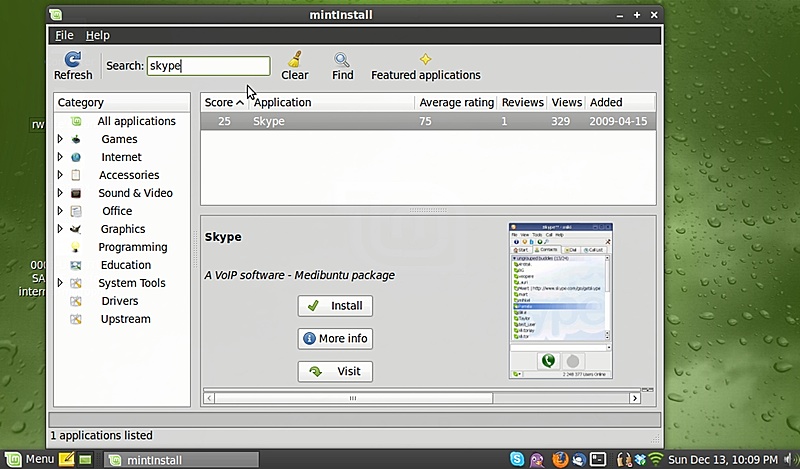Click the Dropbox tray icon
This screenshot has width=800, height=469.
[640, 459]
